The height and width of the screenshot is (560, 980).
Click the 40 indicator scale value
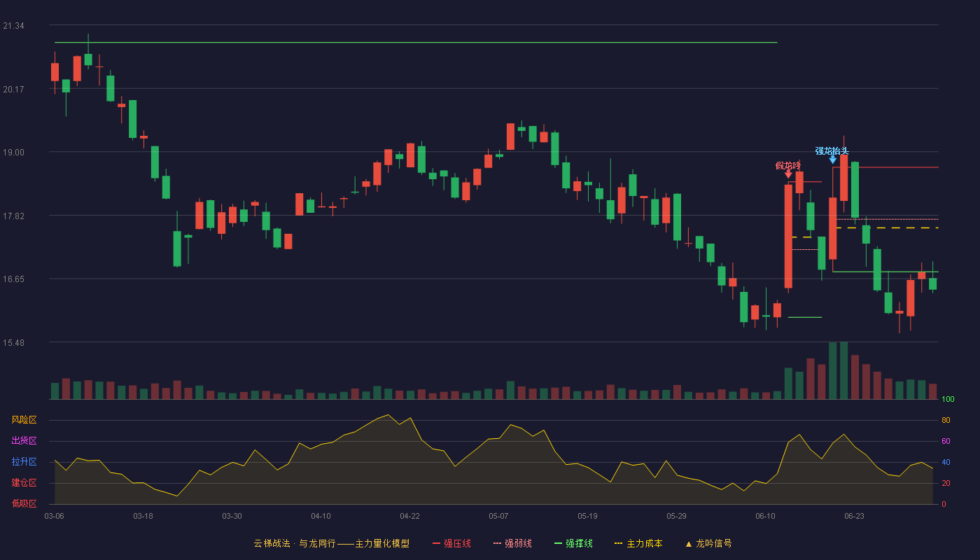point(946,462)
